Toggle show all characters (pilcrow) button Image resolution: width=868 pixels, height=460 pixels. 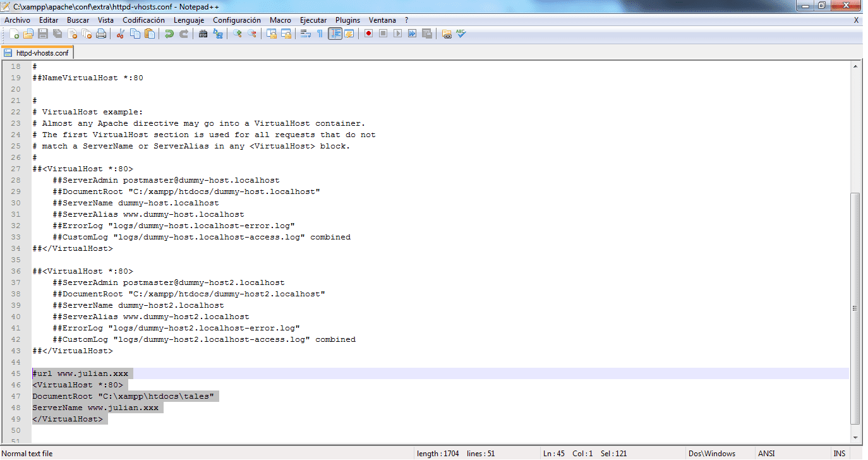(320, 33)
